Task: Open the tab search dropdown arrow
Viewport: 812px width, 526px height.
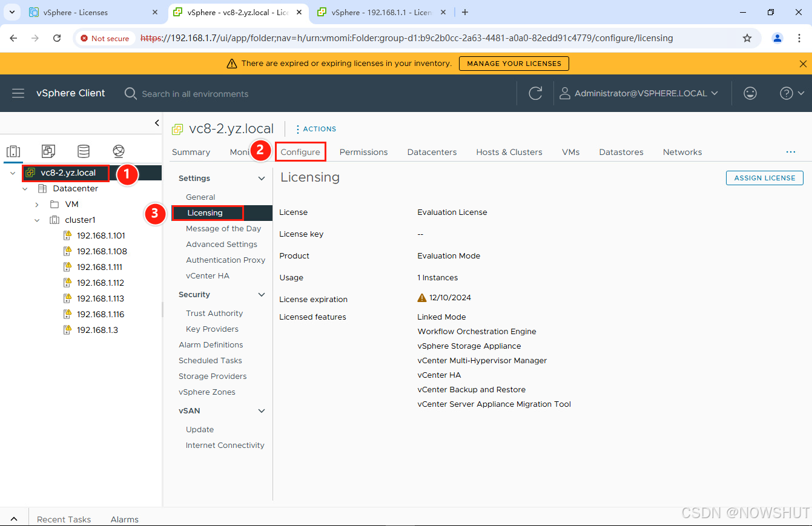Action: [x=12, y=12]
